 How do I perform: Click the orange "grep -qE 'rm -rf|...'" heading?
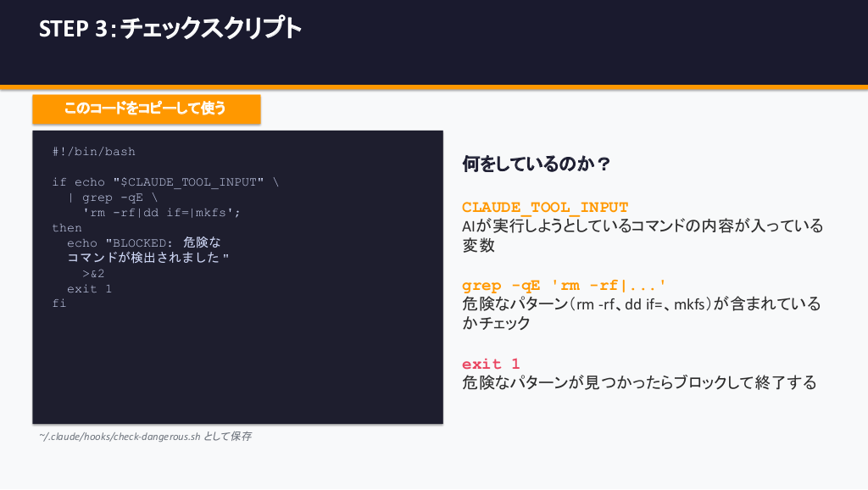(x=565, y=286)
